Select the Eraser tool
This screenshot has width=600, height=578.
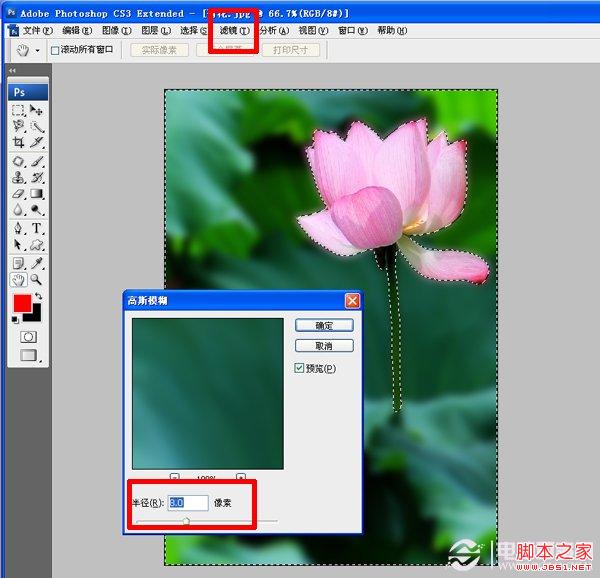pyautogui.click(x=18, y=194)
